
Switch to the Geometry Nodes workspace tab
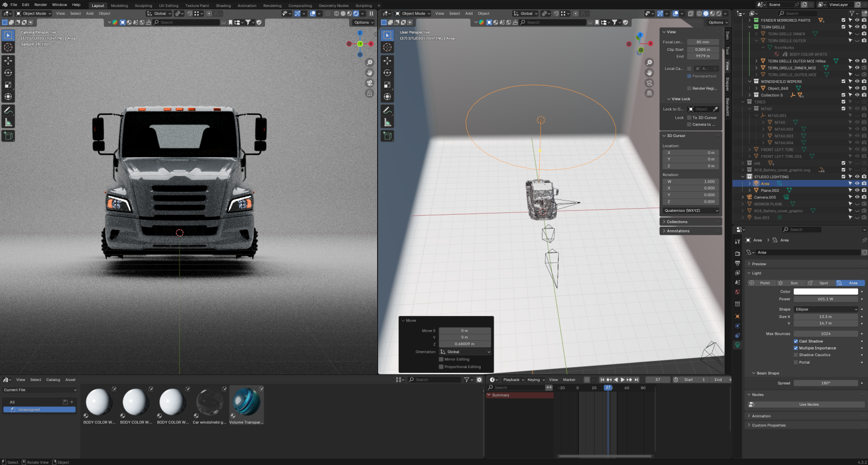[x=334, y=6]
